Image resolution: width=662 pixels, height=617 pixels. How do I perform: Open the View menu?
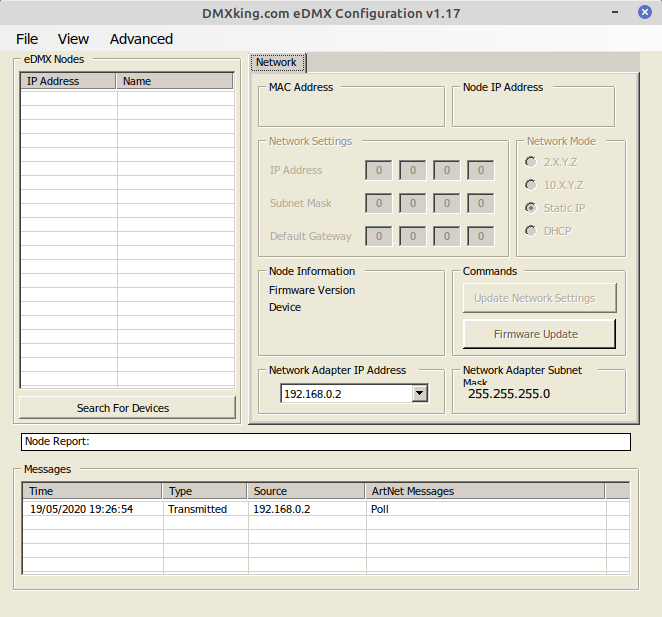tap(73, 39)
